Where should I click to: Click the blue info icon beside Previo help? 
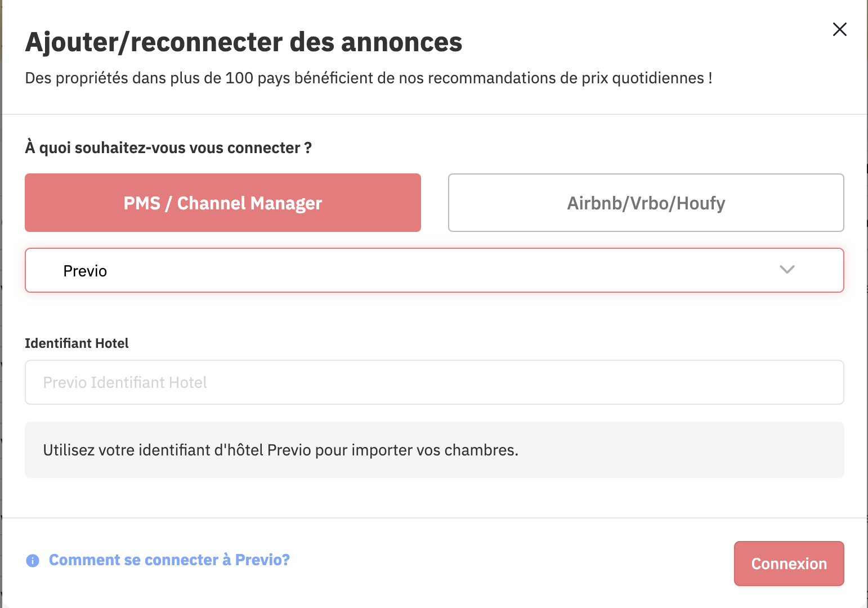point(33,561)
